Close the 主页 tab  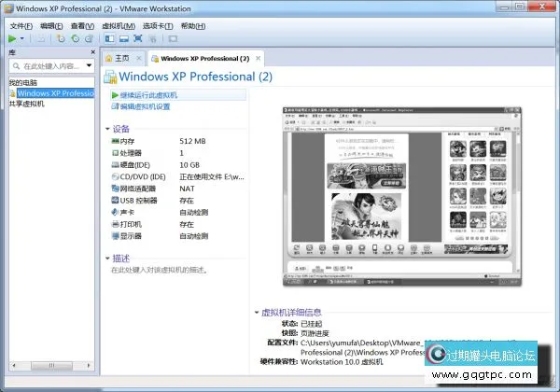pyautogui.click(x=139, y=58)
